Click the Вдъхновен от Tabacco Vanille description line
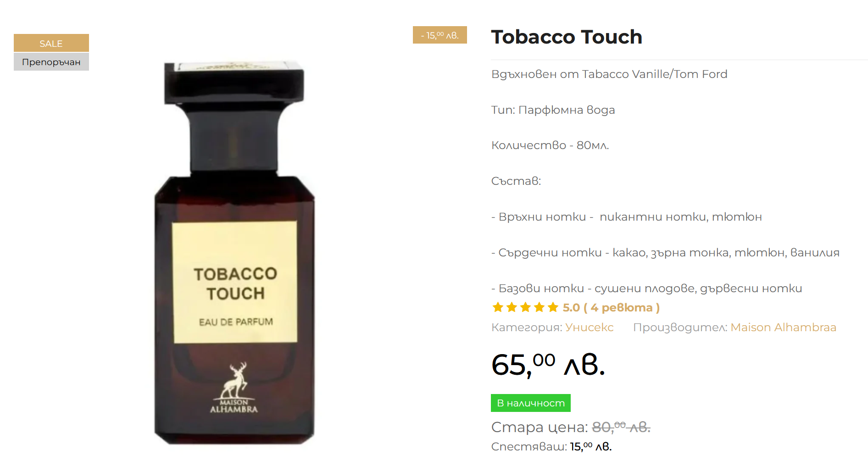Viewport: 868px width, 472px height. pos(609,74)
